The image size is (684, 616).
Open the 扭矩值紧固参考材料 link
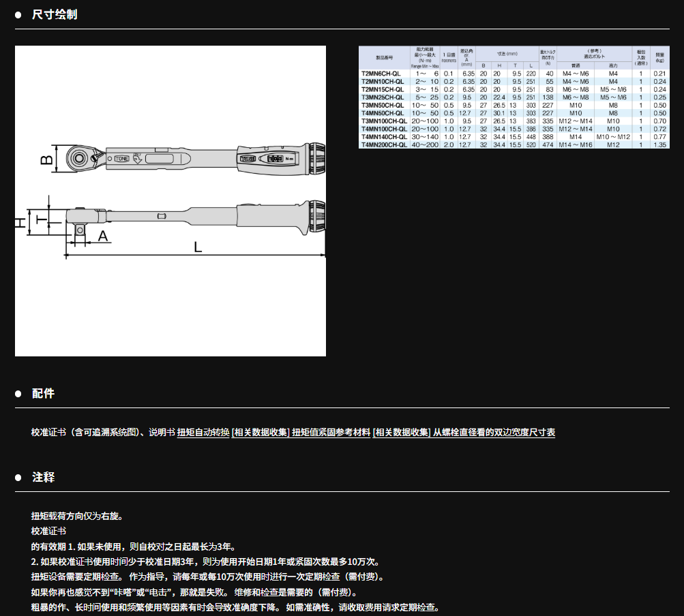331,432
